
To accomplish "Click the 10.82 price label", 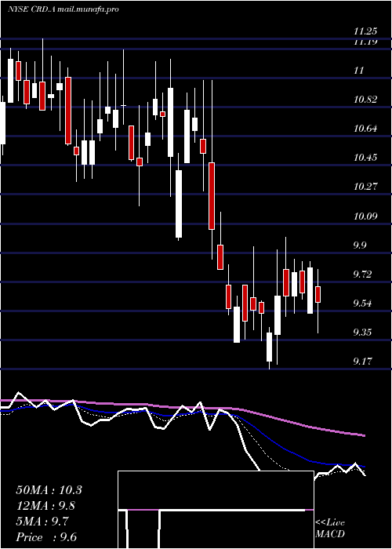I will [x=365, y=100].
